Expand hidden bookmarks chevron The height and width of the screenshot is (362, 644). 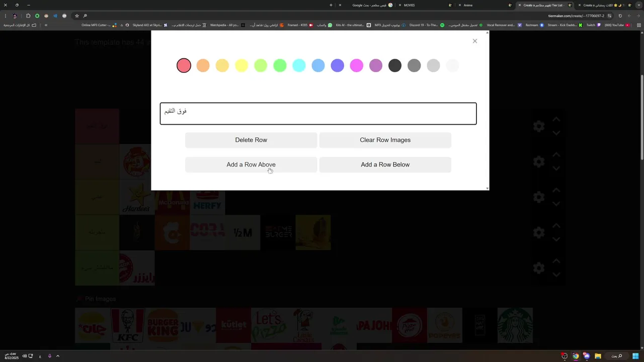(46, 25)
